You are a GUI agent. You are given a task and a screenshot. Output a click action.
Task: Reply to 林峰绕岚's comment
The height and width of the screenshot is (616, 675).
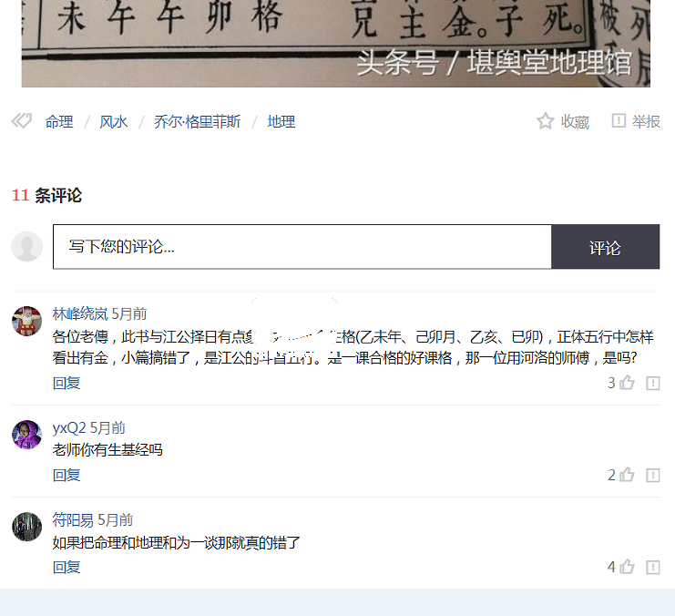coord(66,383)
